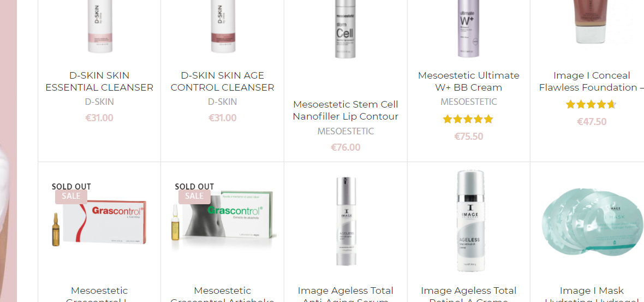
Task: Open Mesoestetic Ultimate W+ BB Cream title
Action: (469, 81)
